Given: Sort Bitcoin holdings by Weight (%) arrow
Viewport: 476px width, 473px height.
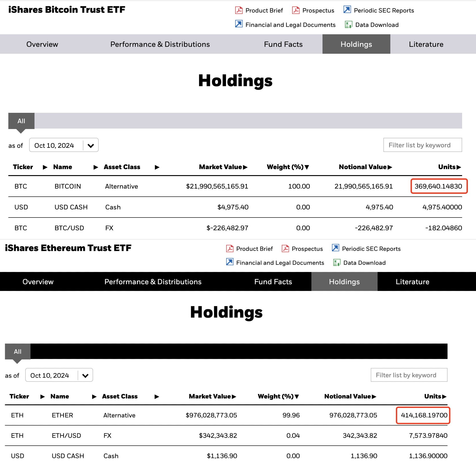Looking at the screenshot, I should click(307, 167).
